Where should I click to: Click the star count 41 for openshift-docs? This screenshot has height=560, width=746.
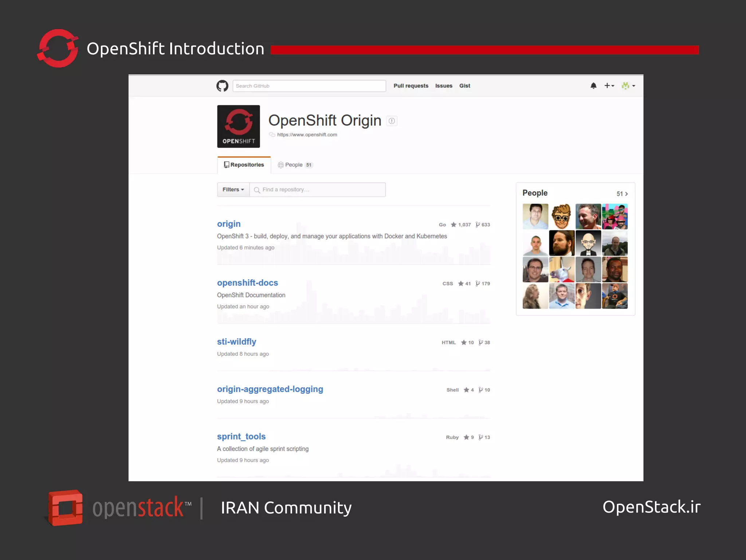pyautogui.click(x=464, y=283)
